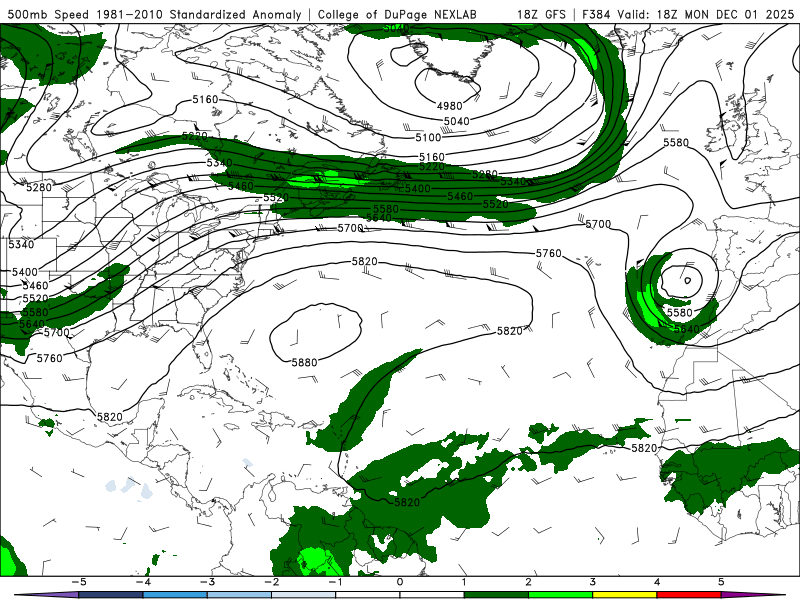Click the '1' color scale label

(464, 582)
